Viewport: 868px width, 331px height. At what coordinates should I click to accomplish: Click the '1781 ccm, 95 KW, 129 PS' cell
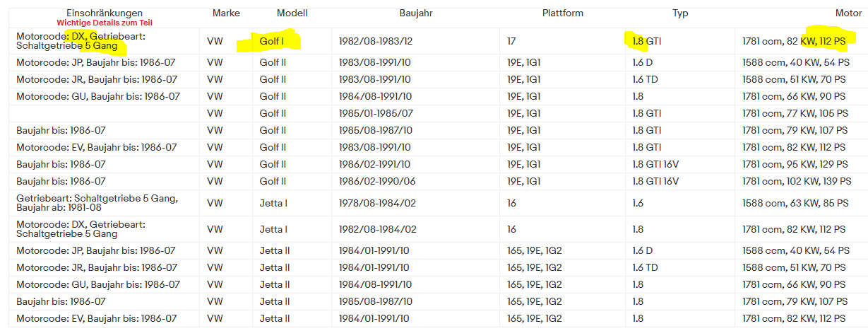pos(794,164)
